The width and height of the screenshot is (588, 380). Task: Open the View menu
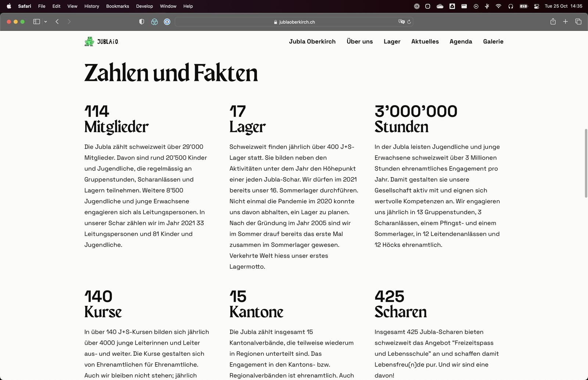(x=72, y=6)
